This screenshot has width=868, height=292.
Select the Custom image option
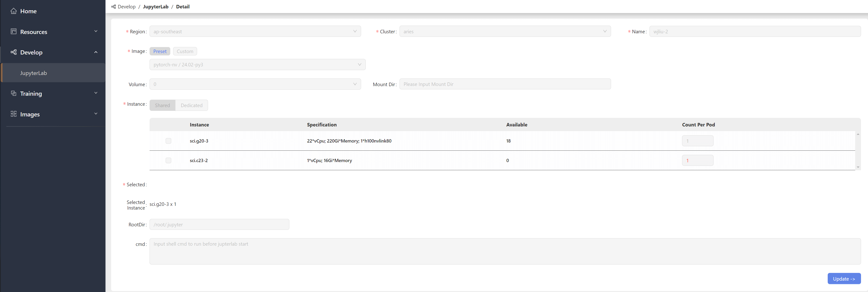pyautogui.click(x=185, y=51)
